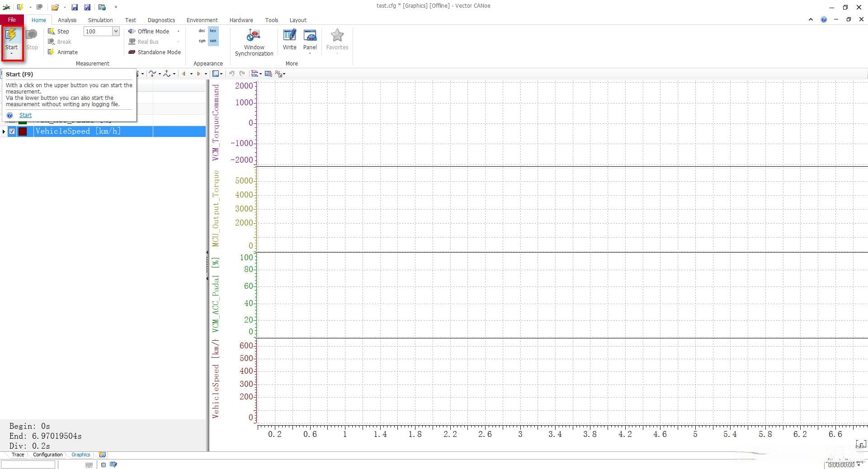Screen dimensions: 868x469
Task: Switch to the Configuration desktop tab
Action: [x=47, y=455]
